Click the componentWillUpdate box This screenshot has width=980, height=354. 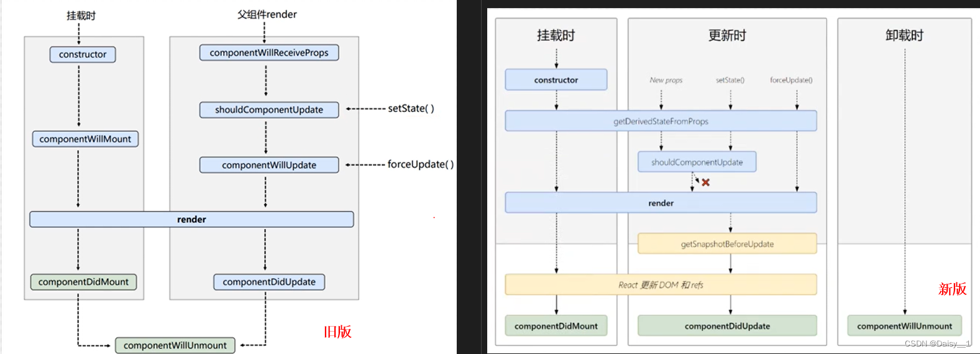pyautogui.click(x=269, y=165)
